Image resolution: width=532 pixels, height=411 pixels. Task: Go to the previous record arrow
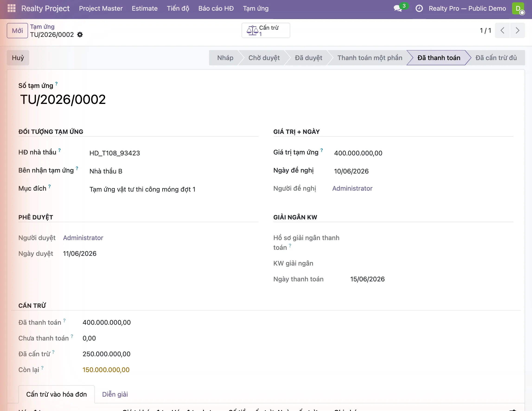(x=502, y=30)
